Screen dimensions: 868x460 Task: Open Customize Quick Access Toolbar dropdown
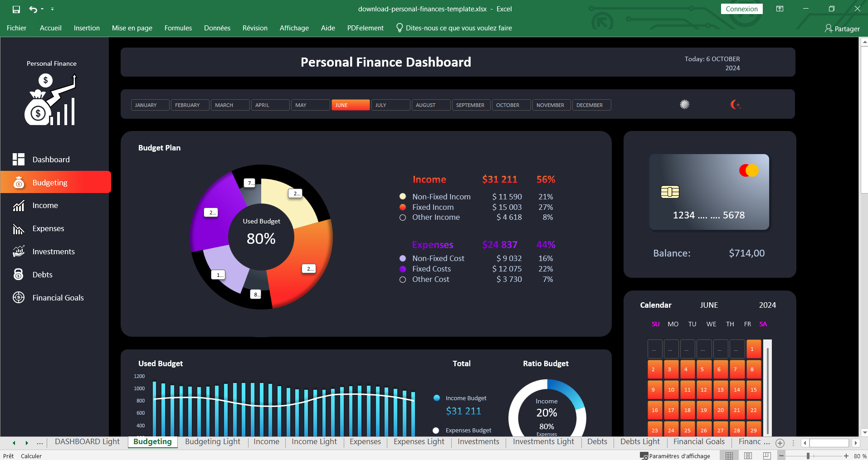(x=52, y=9)
